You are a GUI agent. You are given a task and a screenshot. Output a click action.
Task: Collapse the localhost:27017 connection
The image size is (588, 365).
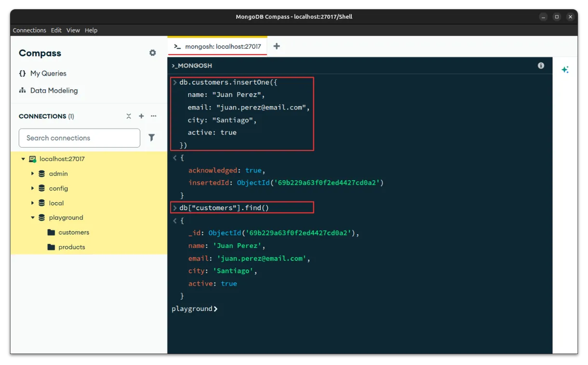[23, 159]
